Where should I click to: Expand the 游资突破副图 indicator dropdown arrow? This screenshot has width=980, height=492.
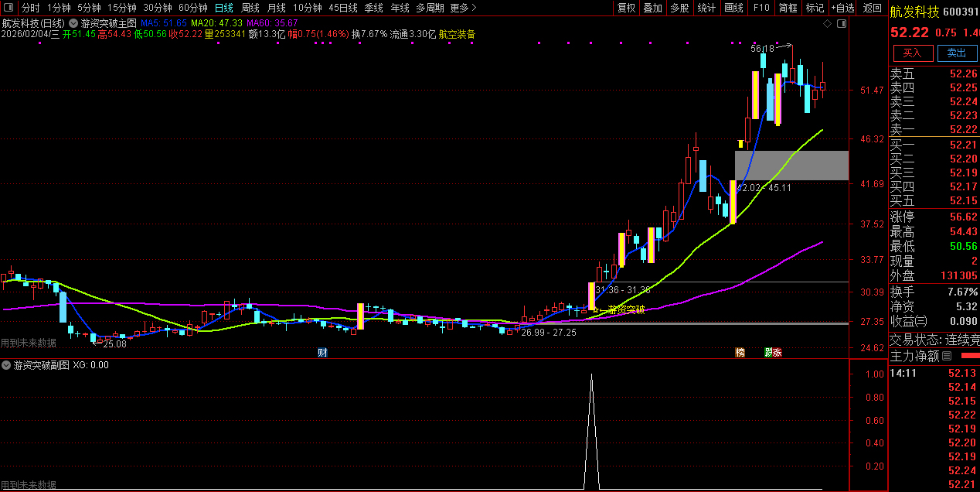[x=7, y=364]
